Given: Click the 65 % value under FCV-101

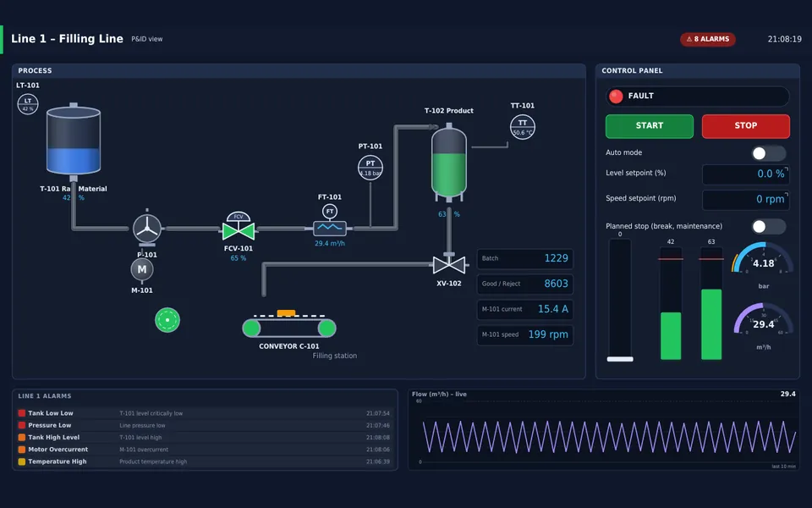Looking at the screenshot, I should pos(239,258).
